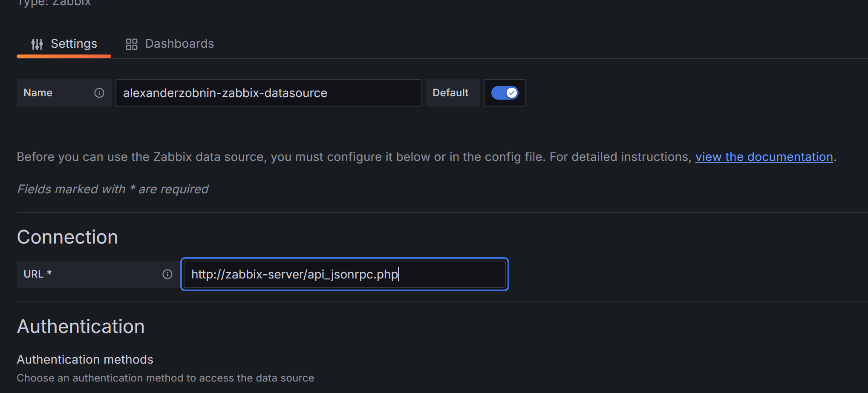Click the Connection section heading
The height and width of the screenshot is (393, 868).
67,237
